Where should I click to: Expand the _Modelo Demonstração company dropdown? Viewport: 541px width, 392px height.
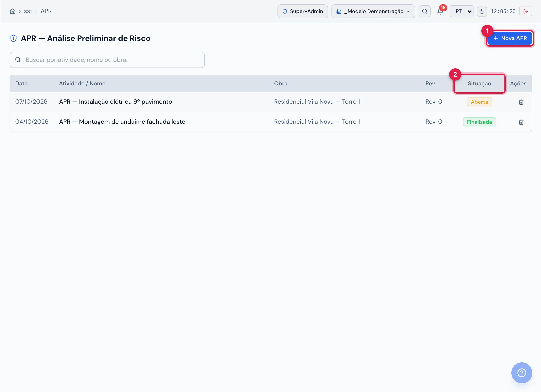[x=373, y=11]
